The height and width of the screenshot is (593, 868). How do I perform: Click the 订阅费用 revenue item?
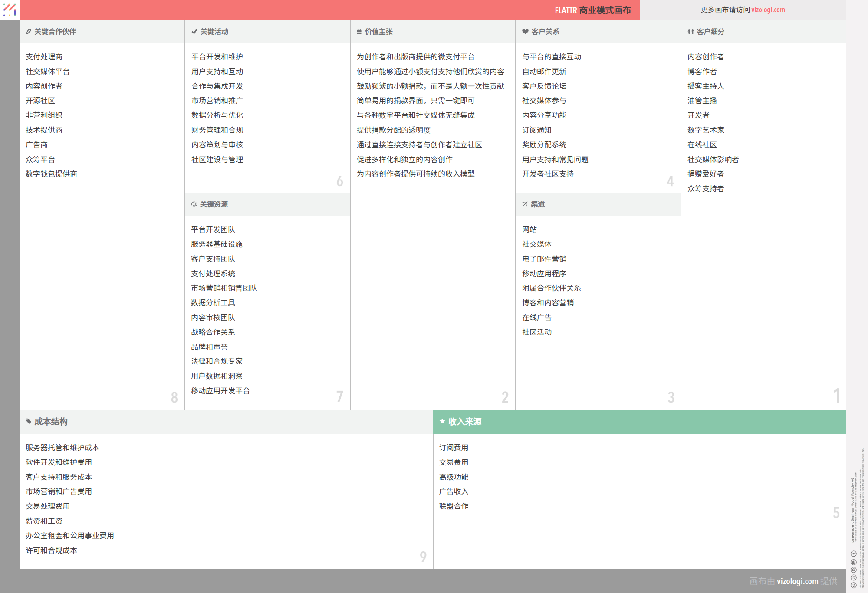tap(454, 448)
